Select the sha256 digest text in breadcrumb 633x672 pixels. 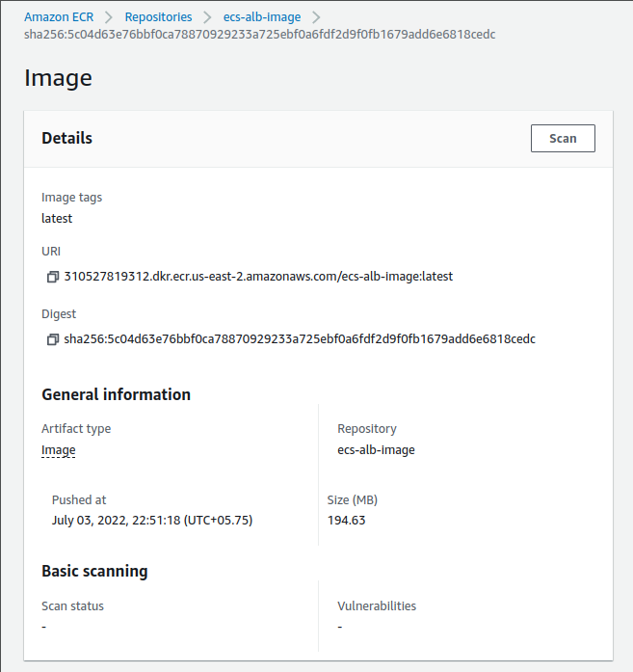tap(259, 35)
